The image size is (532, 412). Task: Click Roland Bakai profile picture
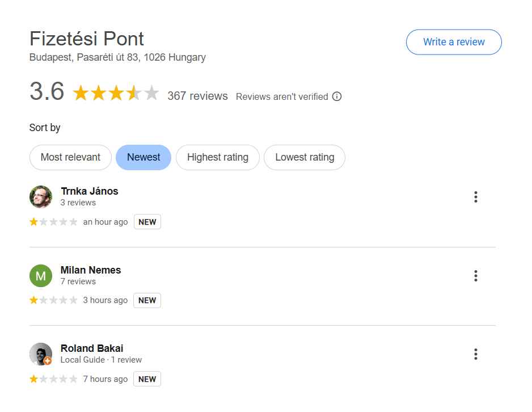click(x=40, y=354)
